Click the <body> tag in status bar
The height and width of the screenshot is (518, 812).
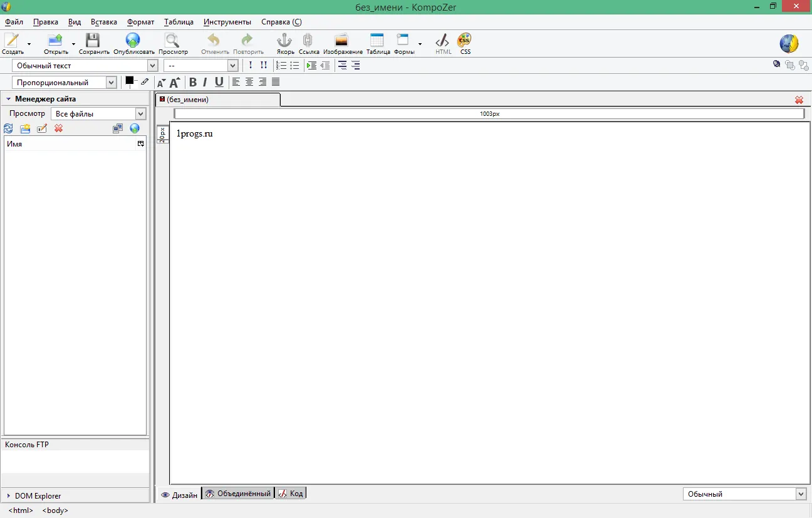coord(55,510)
